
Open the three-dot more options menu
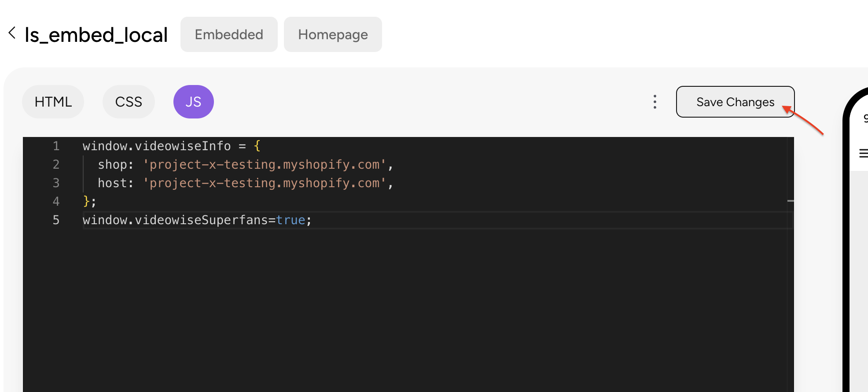click(655, 102)
